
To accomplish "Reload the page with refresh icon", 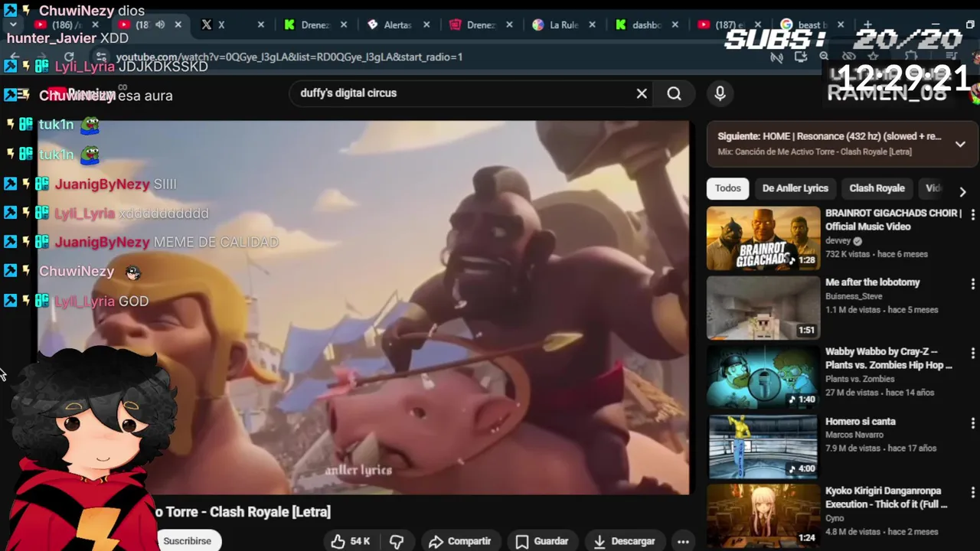I will [x=69, y=57].
